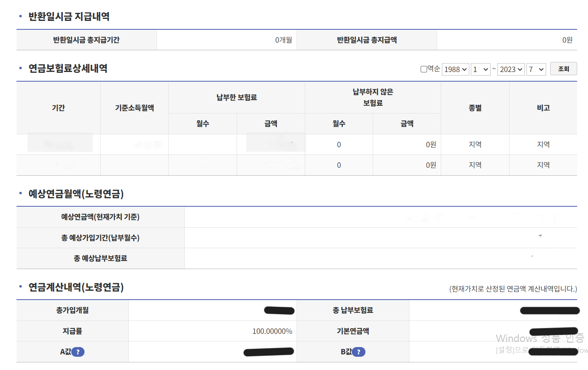Click the 기간 column header
The width and height of the screenshot is (588, 370).
coord(58,107)
